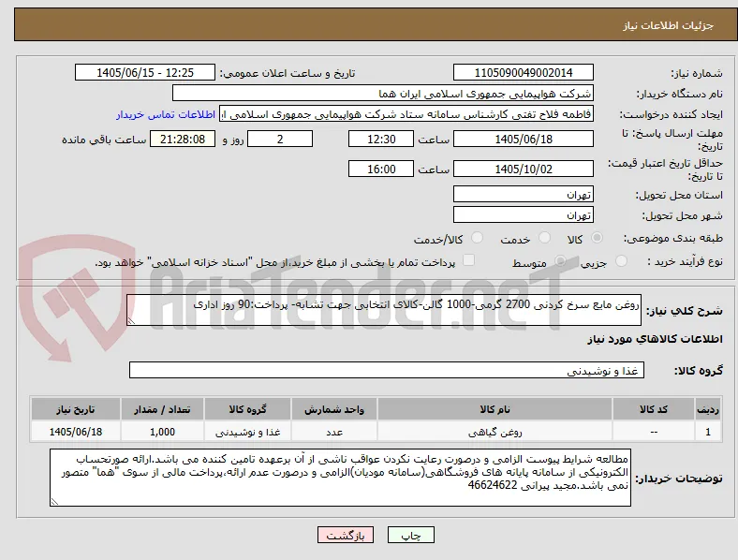738x560 pixels.
Task: Click the واحد شمارش column header
Action: pyautogui.click(x=334, y=409)
